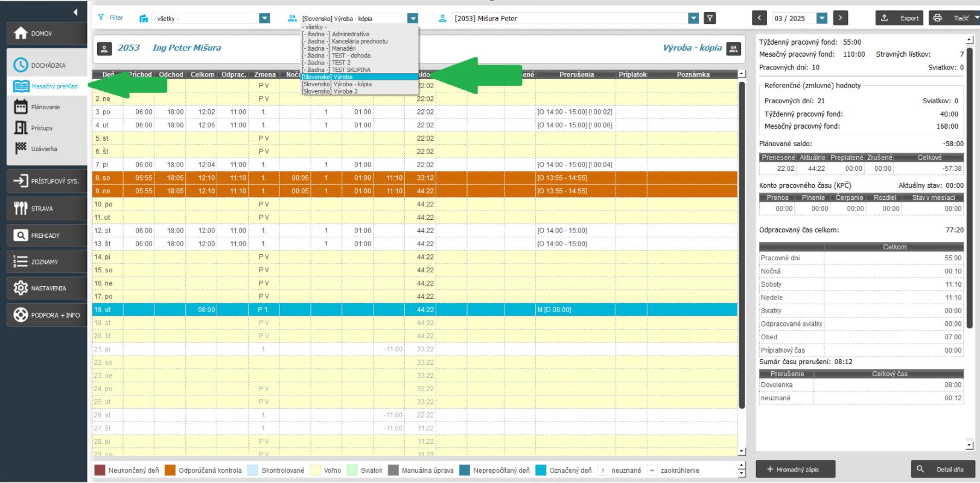Click the orange Odporúčaná kontrola legend swatch

tap(170, 470)
